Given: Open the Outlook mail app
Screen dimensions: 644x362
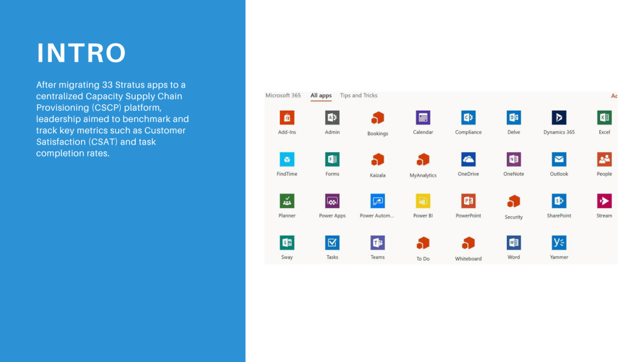Looking at the screenshot, I should click(x=558, y=160).
